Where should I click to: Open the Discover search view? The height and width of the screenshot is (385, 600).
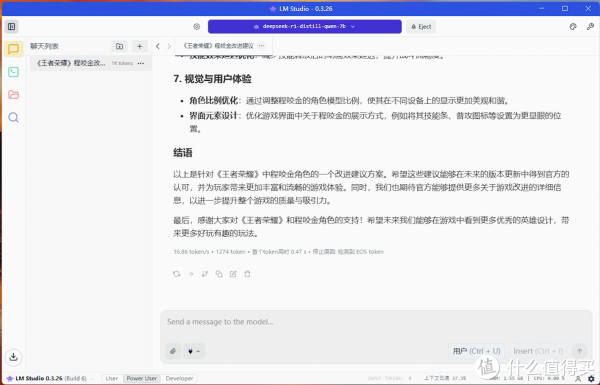click(x=13, y=117)
